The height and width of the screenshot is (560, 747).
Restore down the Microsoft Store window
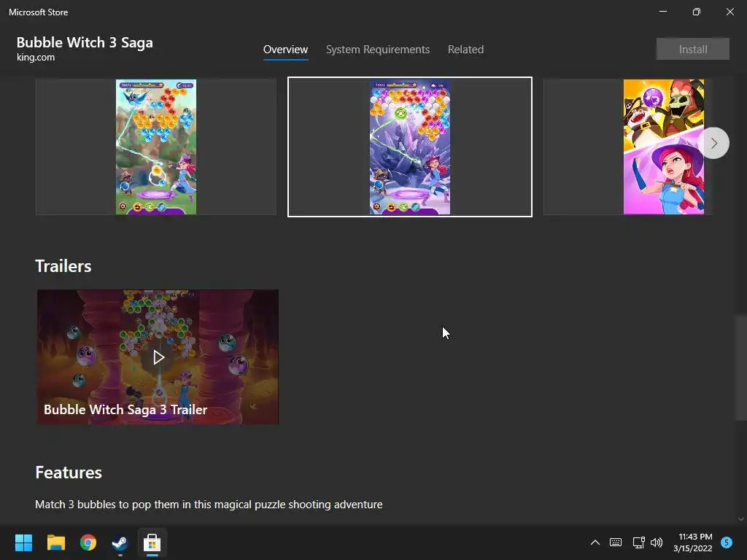point(697,12)
